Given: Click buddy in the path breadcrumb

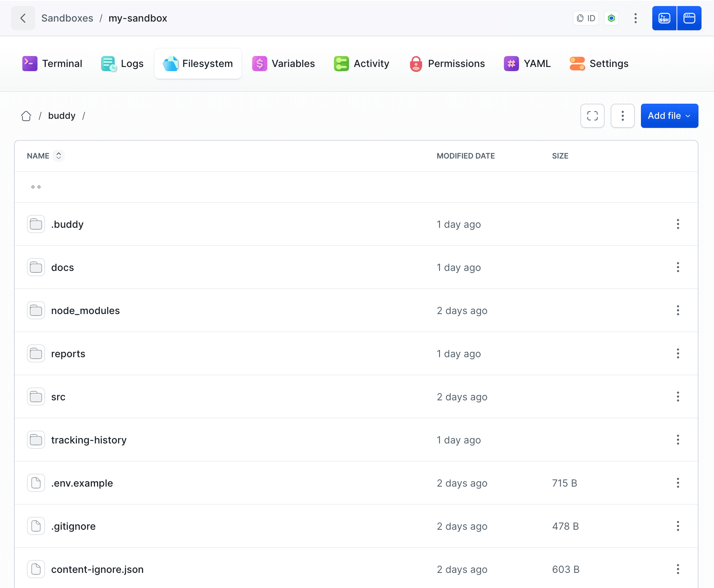Looking at the screenshot, I should [x=62, y=116].
